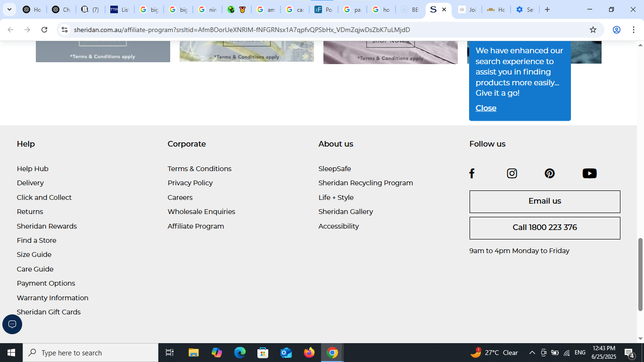This screenshot has width=644, height=362.
Task: Open the Help Hub link
Action: click(33, 169)
